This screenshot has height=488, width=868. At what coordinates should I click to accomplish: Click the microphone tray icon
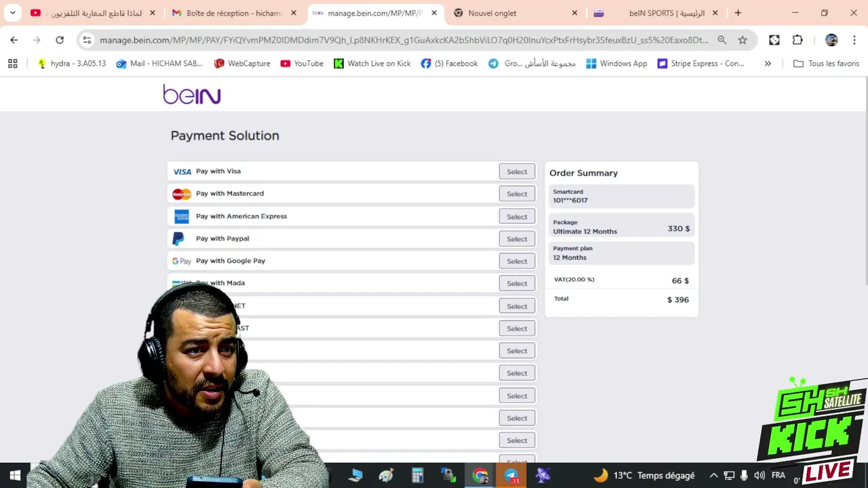click(x=744, y=475)
